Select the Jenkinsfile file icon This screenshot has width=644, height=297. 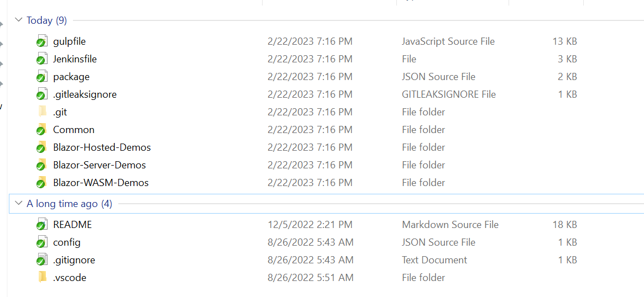tap(41, 59)
